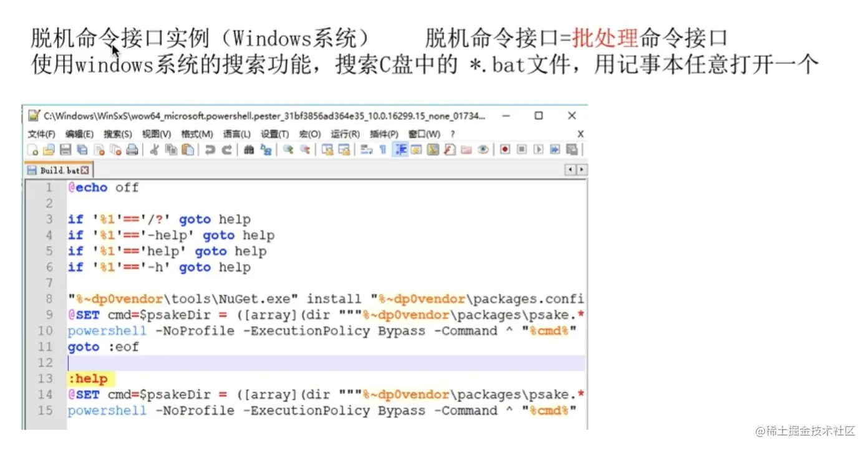The image size is (868, 450).
Task: Open the 窗口(W) menu
Action: coord(424,134)
